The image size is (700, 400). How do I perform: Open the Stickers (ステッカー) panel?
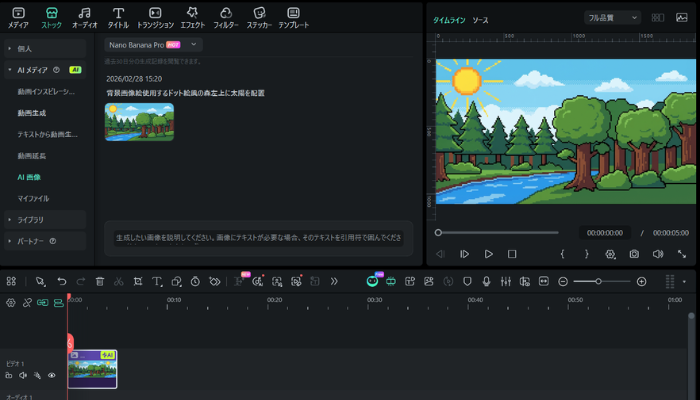[x=259, y=16]
